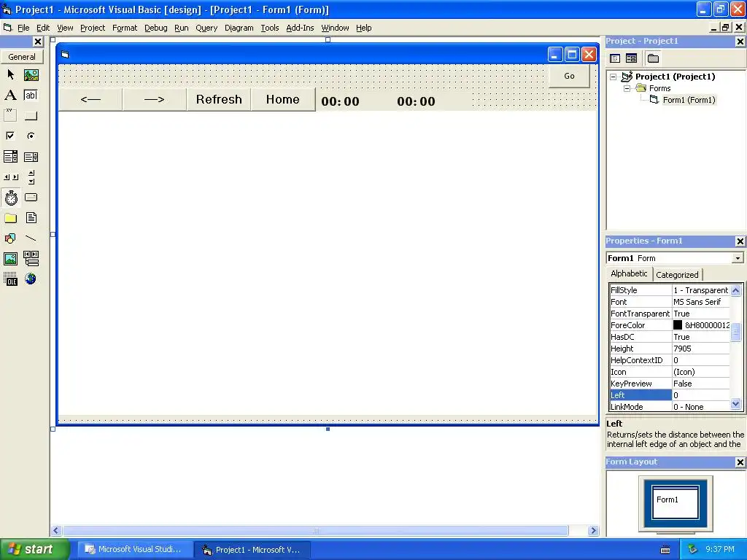Viewport: 747px width, 560px height.
Task: Select the Shape control tool
Action: click(10, 238)
